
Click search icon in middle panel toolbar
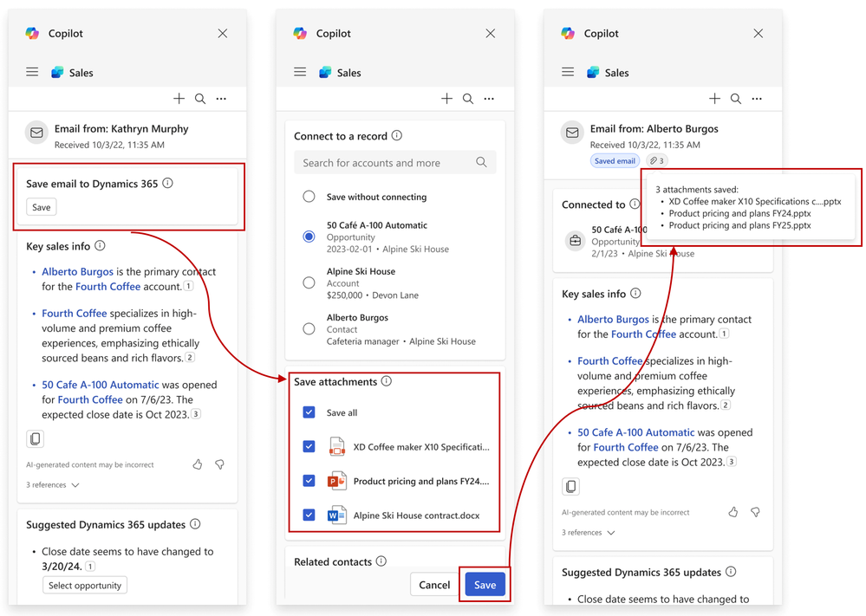pyautogui.click(x=468, y=99)
